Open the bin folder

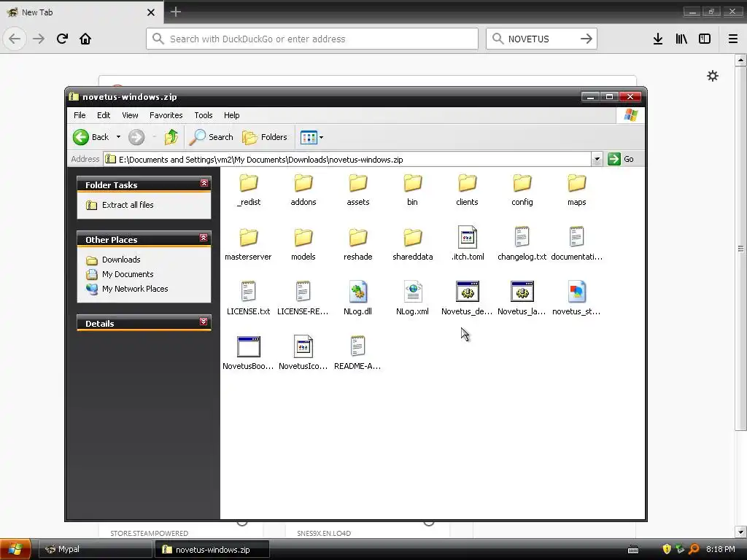click(x=413, y=190)
